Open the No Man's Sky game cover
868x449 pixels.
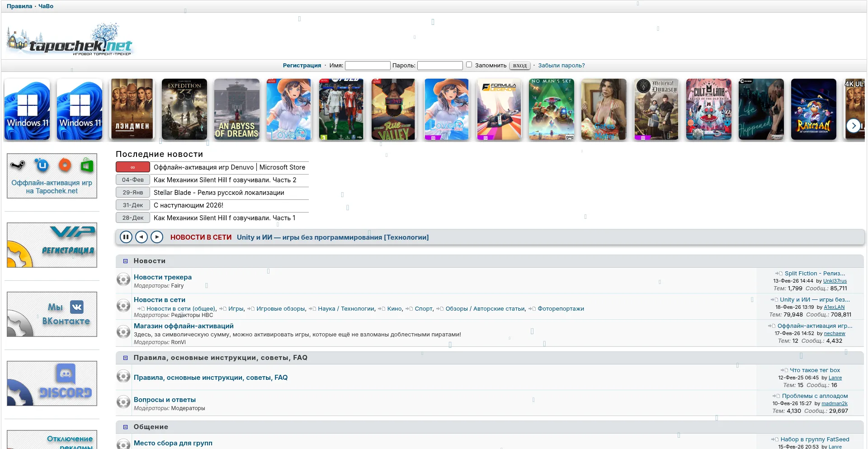pos(552,109)
